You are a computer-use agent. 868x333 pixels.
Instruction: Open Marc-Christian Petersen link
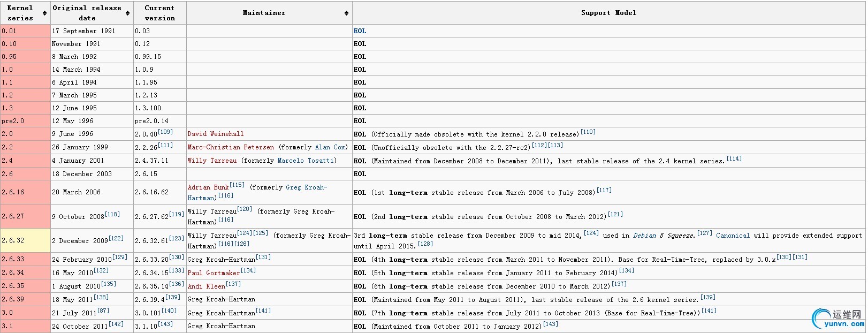coord(231,147)
